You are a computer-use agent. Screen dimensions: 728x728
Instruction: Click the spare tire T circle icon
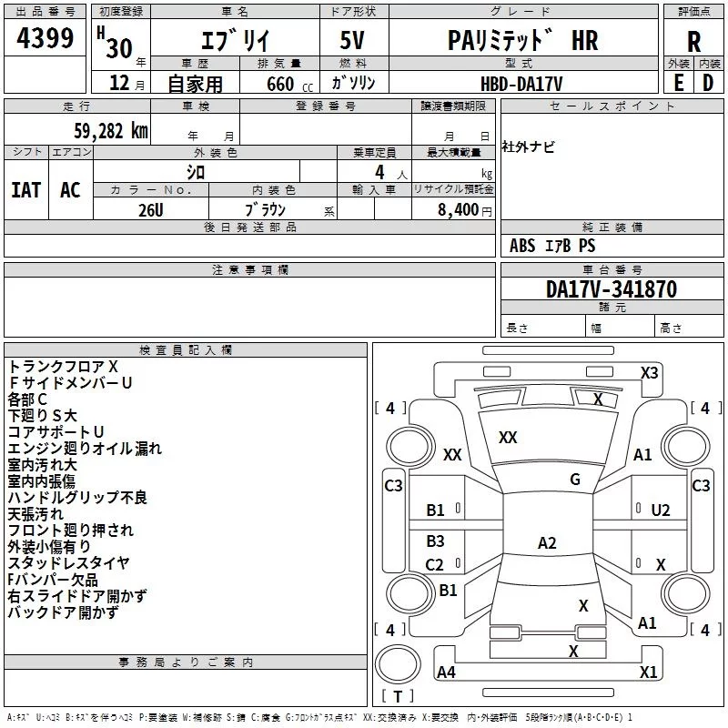pyautogui.click(x=398, y=663)
